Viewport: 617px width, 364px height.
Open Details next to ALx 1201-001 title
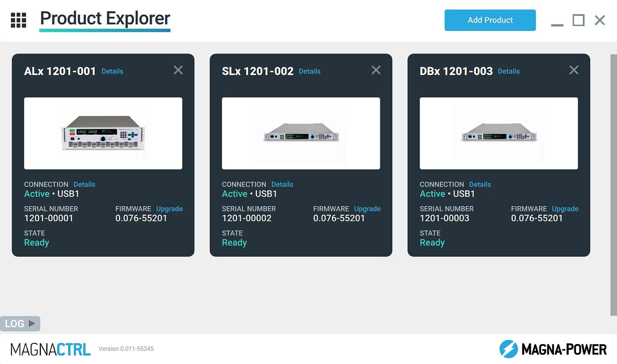tap(112, 71)
